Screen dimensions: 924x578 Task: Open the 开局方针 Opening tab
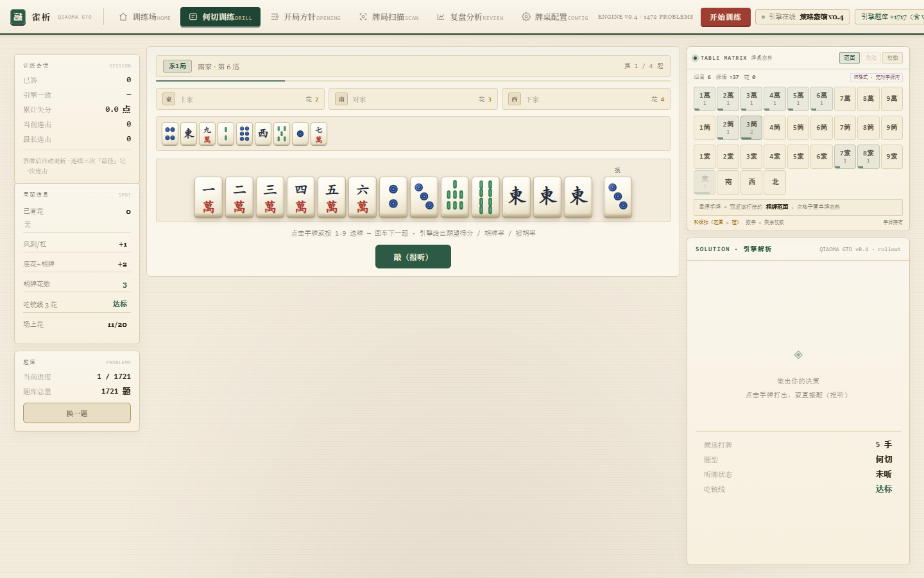(x=305, y=17)
